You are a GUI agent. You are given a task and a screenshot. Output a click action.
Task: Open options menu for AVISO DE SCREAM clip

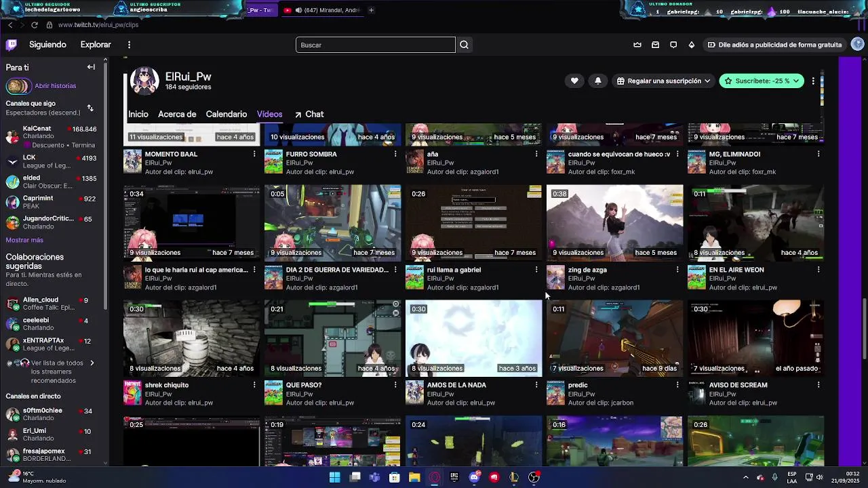[818, 385]
